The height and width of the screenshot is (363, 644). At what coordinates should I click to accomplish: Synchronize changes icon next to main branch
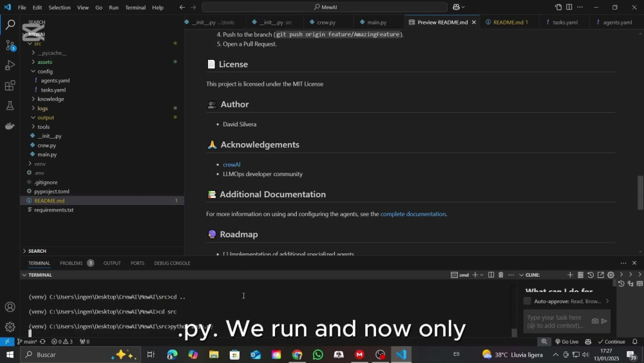point(43,342)
